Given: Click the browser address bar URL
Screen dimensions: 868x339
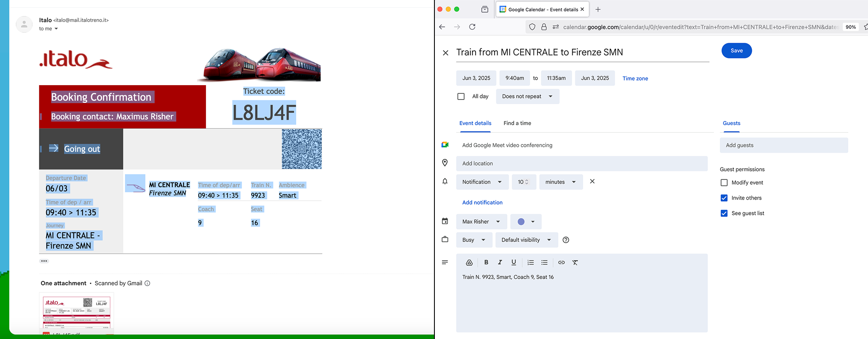Looking at the screenshot, I should [700, 27].
